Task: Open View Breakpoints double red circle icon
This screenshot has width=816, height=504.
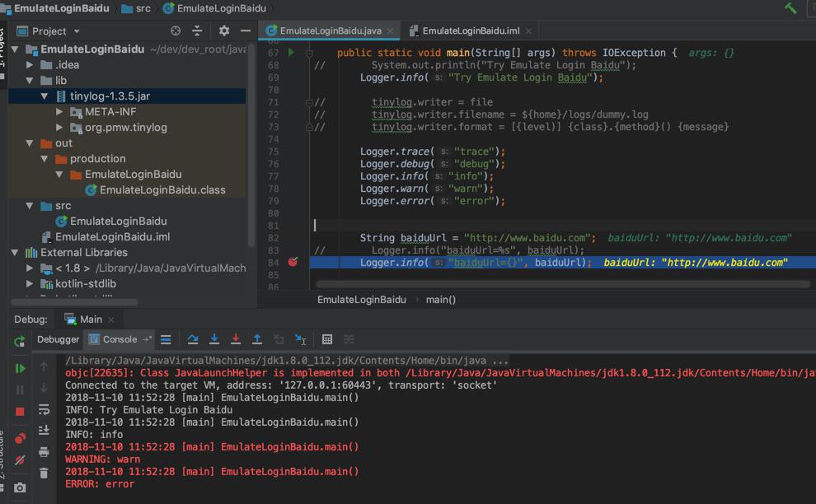Action: click(20, 438)
